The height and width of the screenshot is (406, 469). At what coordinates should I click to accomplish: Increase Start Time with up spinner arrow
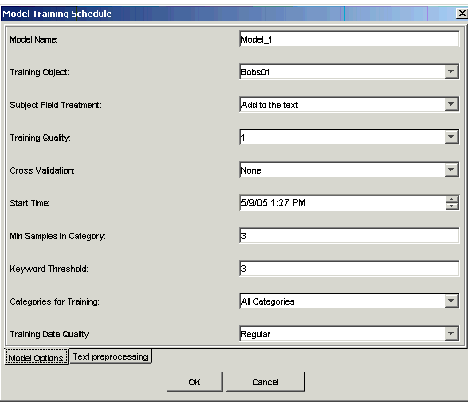(x=452, y=199)
